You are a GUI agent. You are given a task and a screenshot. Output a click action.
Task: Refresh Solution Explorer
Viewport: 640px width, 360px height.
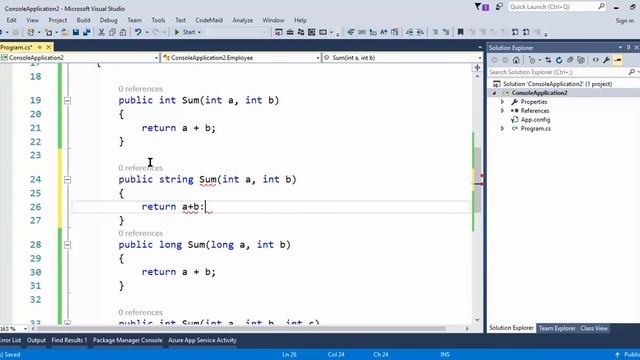[559, 60]
